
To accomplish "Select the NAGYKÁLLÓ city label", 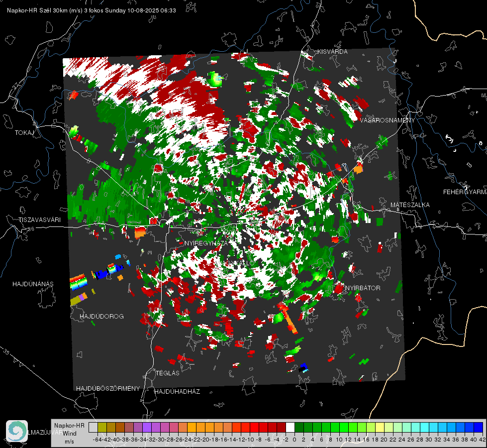I will point(235,263).
